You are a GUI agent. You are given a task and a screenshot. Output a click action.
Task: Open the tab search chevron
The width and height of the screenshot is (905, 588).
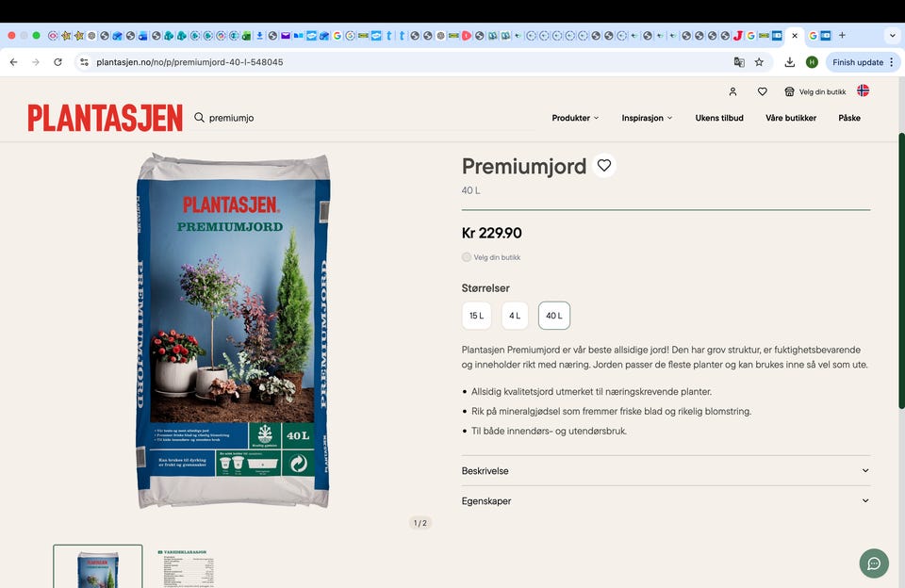[x=893, y=35]
